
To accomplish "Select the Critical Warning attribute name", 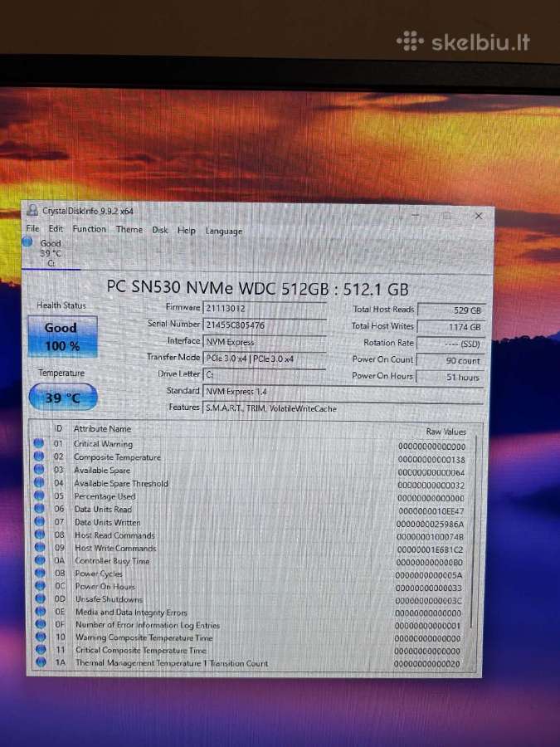I will [103, 443].
